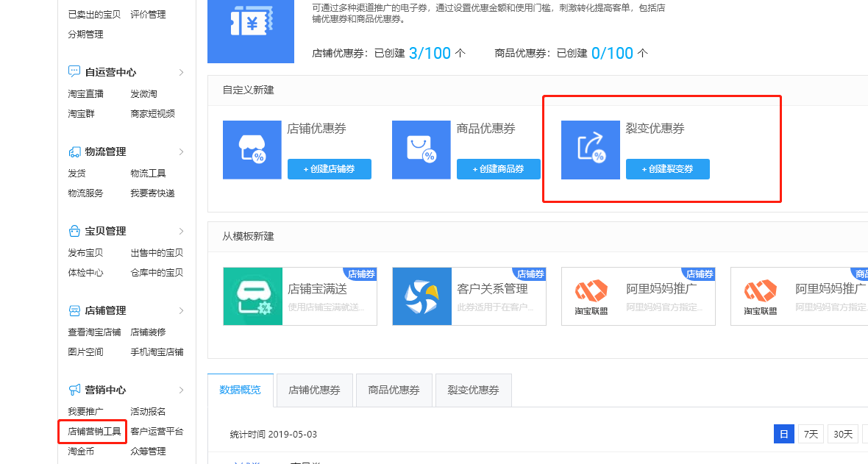Screen dimensions: 868x464
Task: Switch to the 店铺优惠券 tab
Action: (x=314, y=390)
